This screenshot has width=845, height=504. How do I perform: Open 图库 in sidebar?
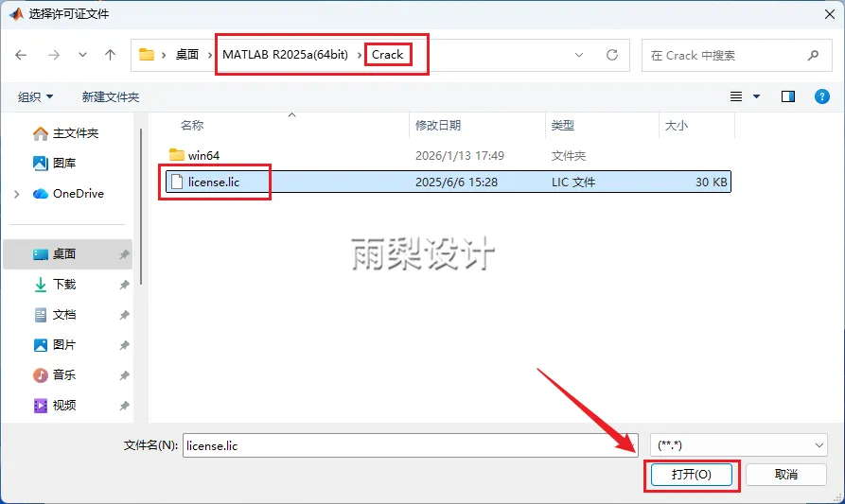[55, 164]
